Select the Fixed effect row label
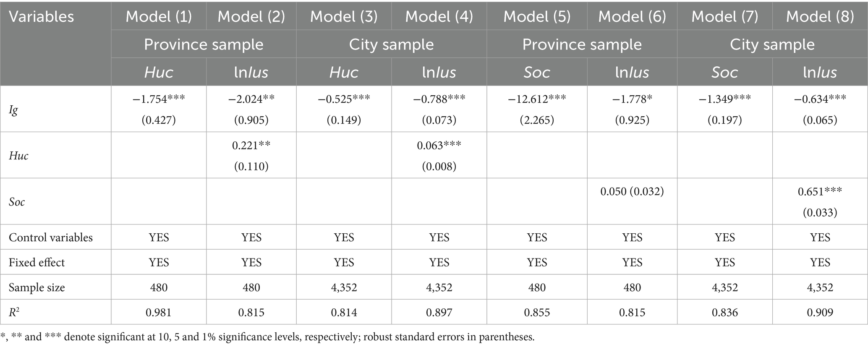This screenshot has height=347, width=868. tap(37, 263)
